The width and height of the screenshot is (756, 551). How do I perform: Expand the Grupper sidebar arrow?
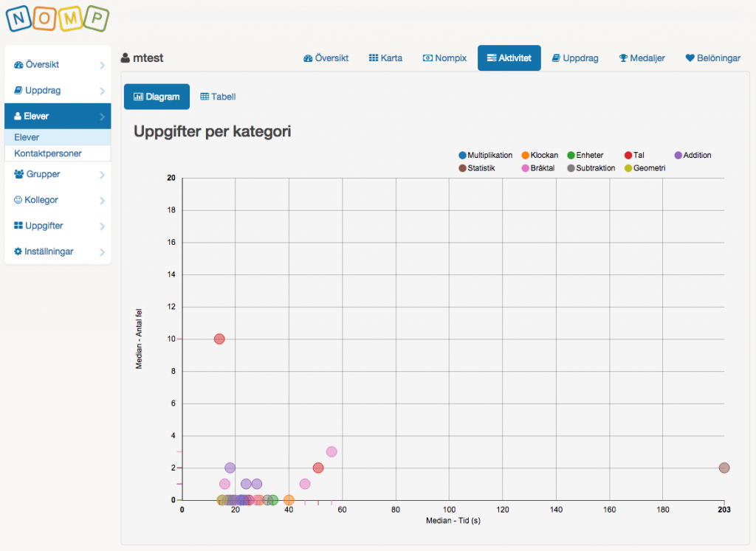(102, 175)
